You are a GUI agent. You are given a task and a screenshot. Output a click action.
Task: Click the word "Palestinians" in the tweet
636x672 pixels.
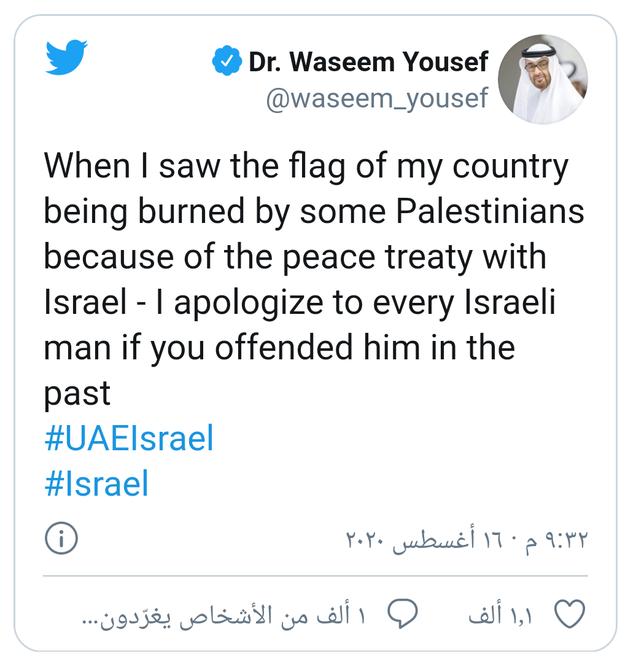[x=489, y=211]
